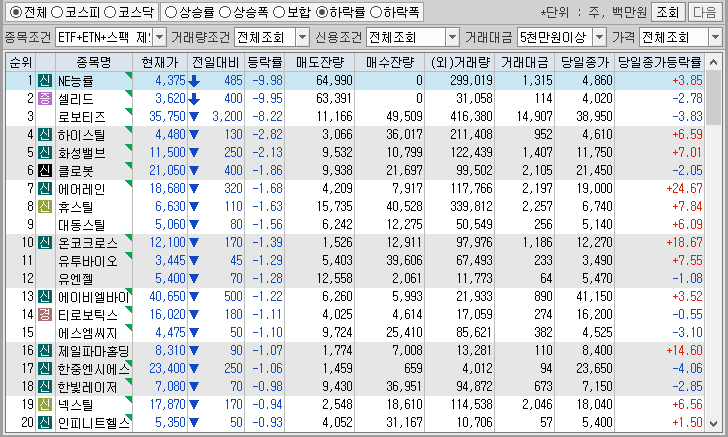Click the vertical scrollbar thumb

(713, 98)
